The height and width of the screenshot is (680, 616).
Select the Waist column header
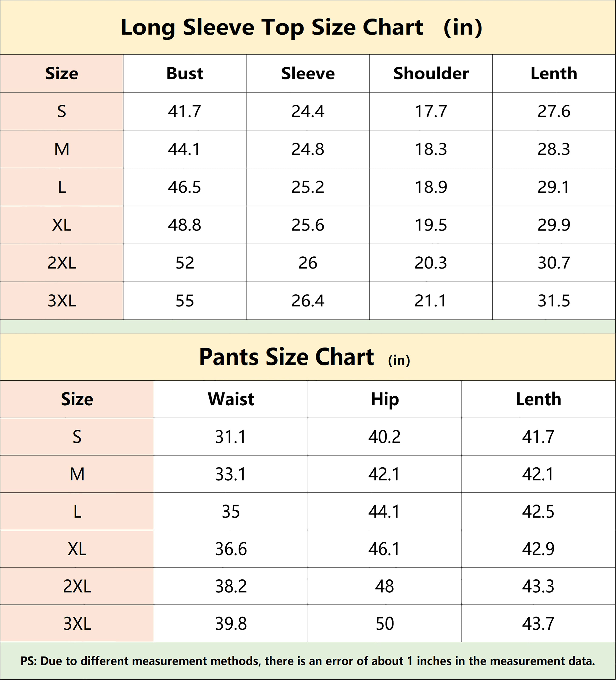pos(231,399)
